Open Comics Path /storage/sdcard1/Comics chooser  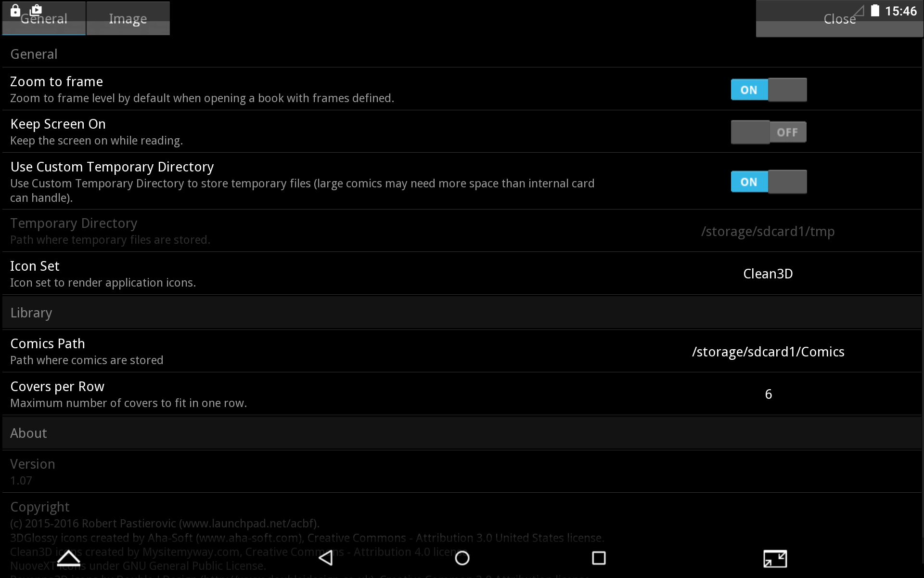coord(768,352)
